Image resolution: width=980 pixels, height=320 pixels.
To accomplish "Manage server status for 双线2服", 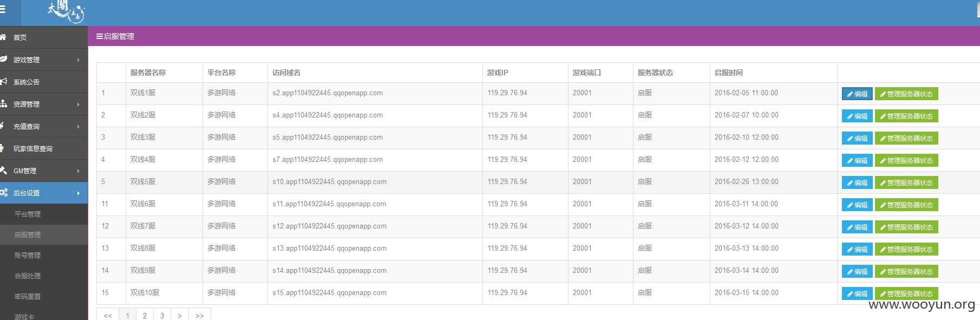I will click(x=906, y=116).
